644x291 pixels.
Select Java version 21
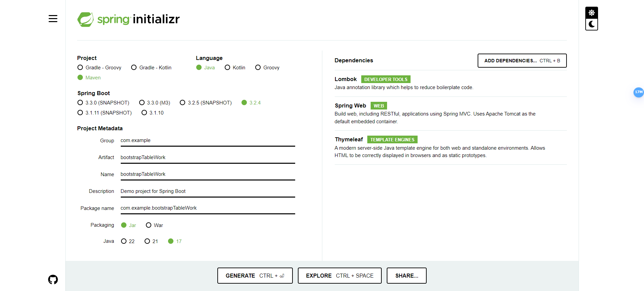151,241
